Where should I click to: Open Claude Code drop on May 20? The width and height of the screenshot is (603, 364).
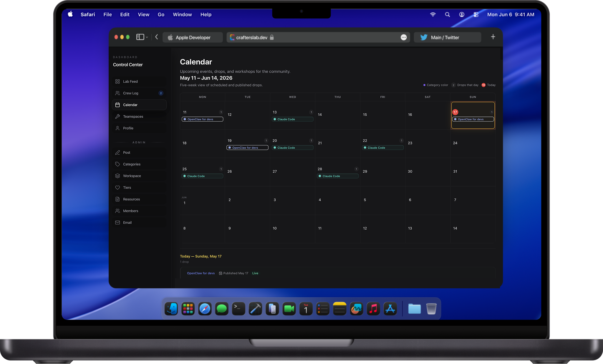pyautogui.click(x=293, y=148)
